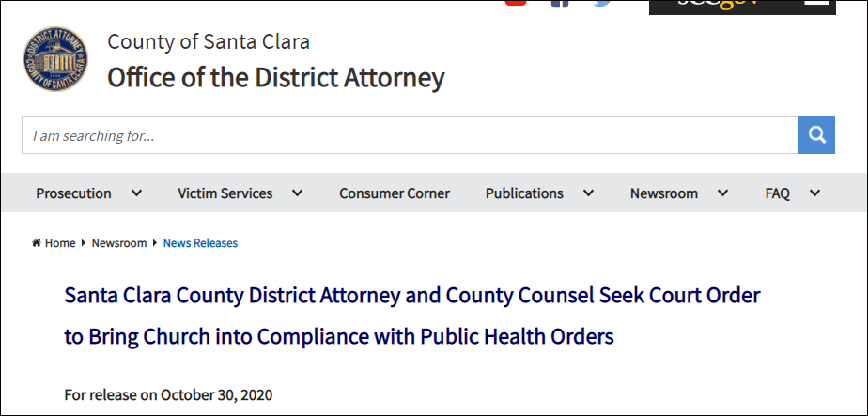This screenshot has height=416, width=868.
Task: Expand the chevron next to FAQ
Action: click(814, 193)
